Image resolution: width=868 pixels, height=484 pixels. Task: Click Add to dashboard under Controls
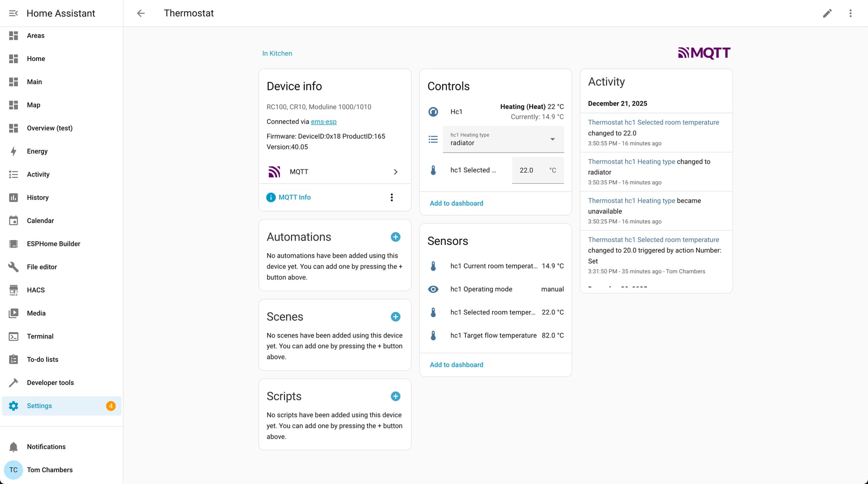click(456, 203)
